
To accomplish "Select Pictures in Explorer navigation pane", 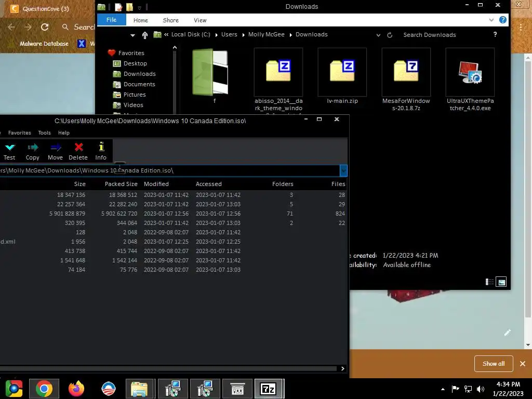I will pos(135,95).
